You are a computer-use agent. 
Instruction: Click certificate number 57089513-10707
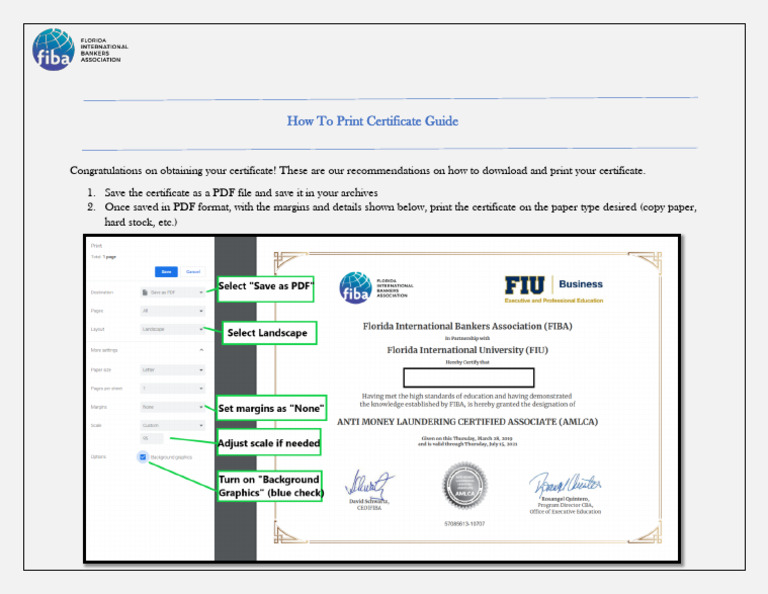(464, 523)
